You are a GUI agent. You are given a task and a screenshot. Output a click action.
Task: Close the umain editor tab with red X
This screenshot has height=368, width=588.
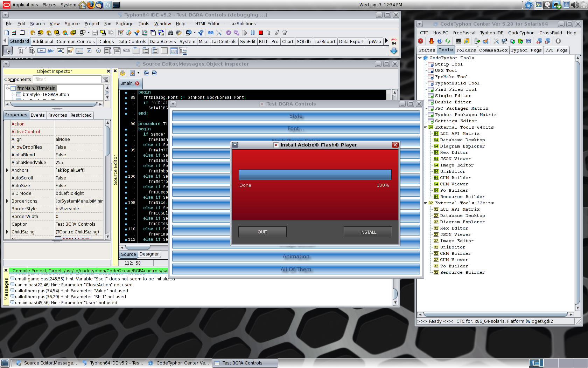137,83
